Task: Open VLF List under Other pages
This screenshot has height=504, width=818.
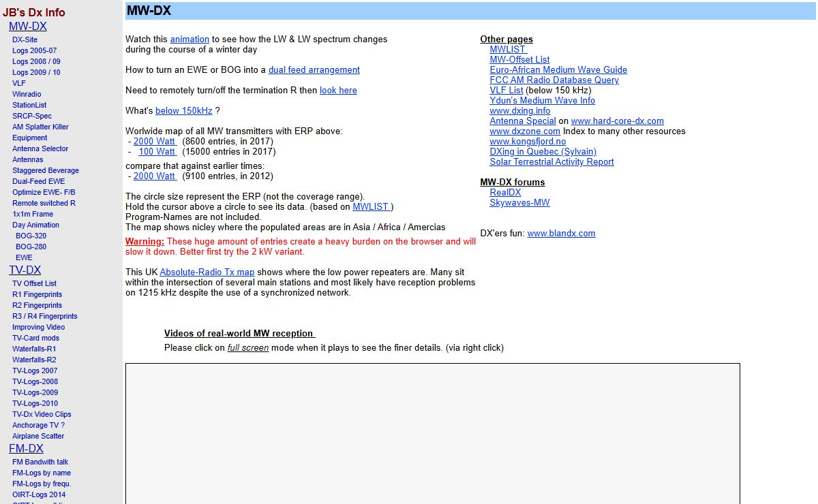Action: pos(506,91)
